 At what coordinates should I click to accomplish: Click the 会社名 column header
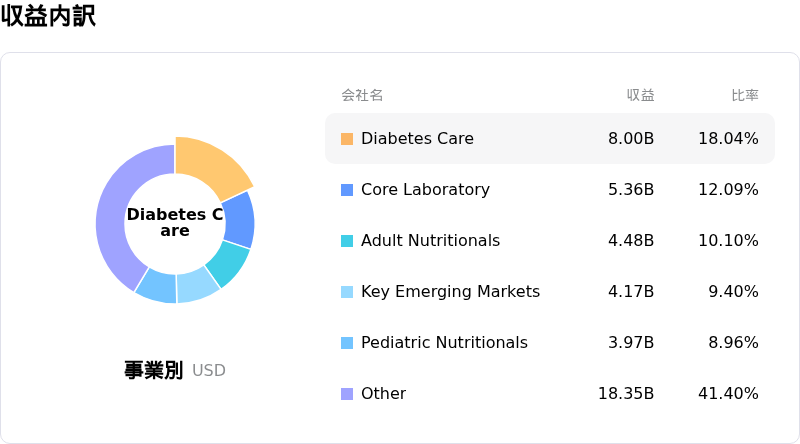click(x=362, y=96)
